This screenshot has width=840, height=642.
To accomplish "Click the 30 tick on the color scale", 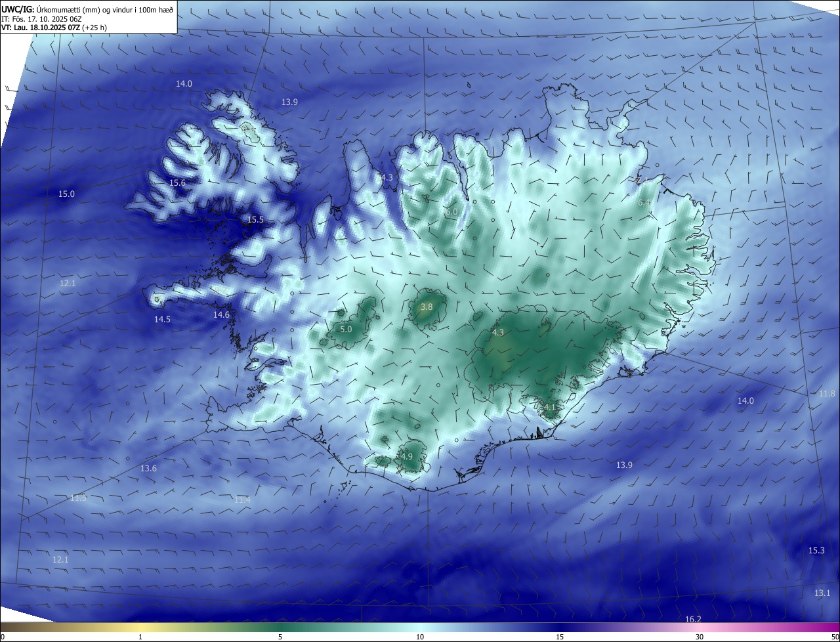I will tap(700, 637).
